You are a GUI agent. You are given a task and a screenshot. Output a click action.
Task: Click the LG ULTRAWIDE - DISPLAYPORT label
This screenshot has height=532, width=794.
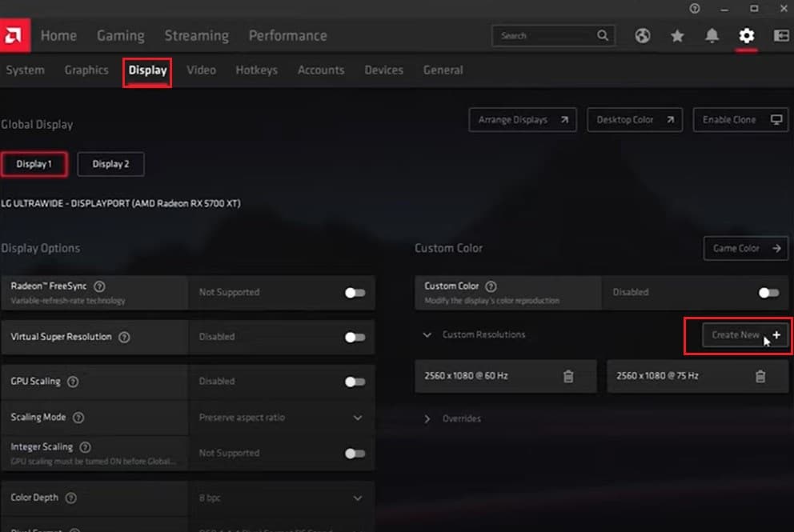tap(121, 203)
